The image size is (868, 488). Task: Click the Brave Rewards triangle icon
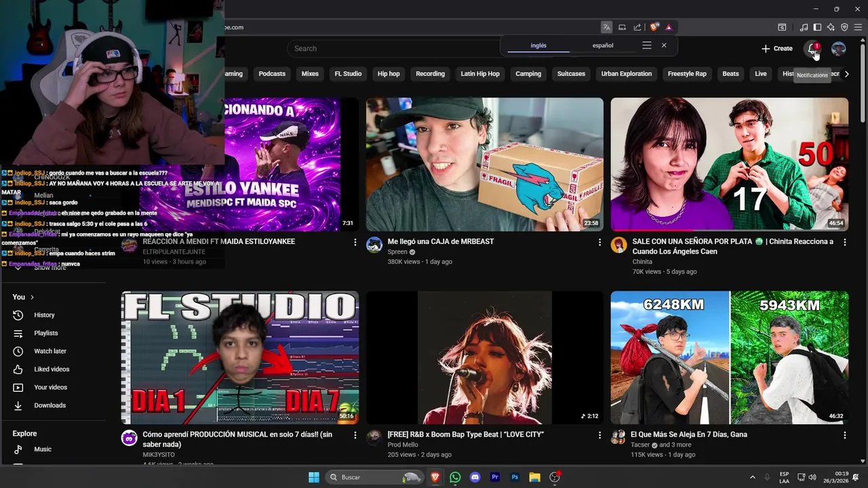click(x=669, y=27)
